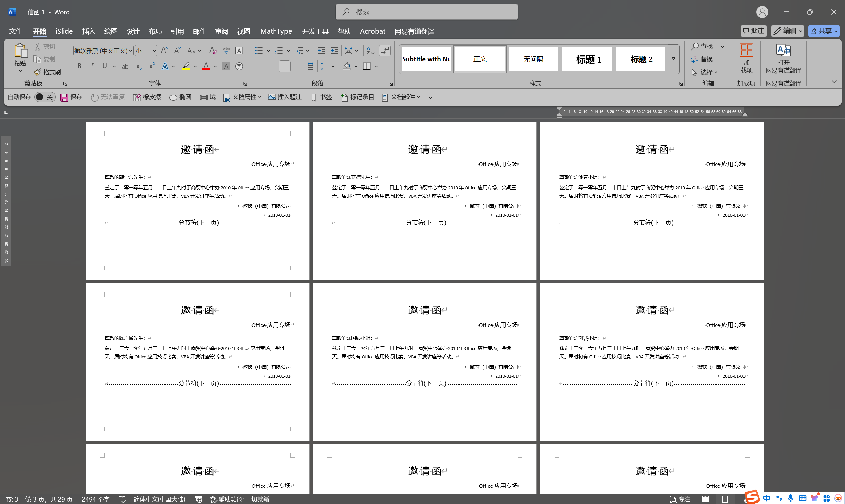Click the invitation page addressed to 陈凯诚小姐
845x504 pixels.
pos(652,362)
